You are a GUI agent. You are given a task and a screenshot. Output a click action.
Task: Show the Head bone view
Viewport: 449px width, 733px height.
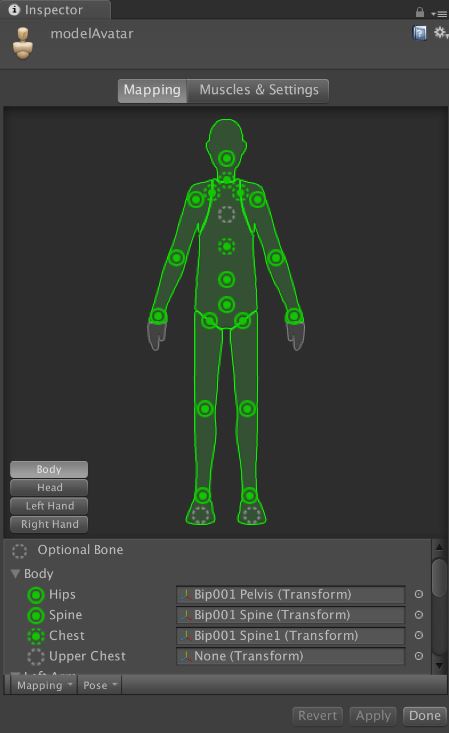49,488
